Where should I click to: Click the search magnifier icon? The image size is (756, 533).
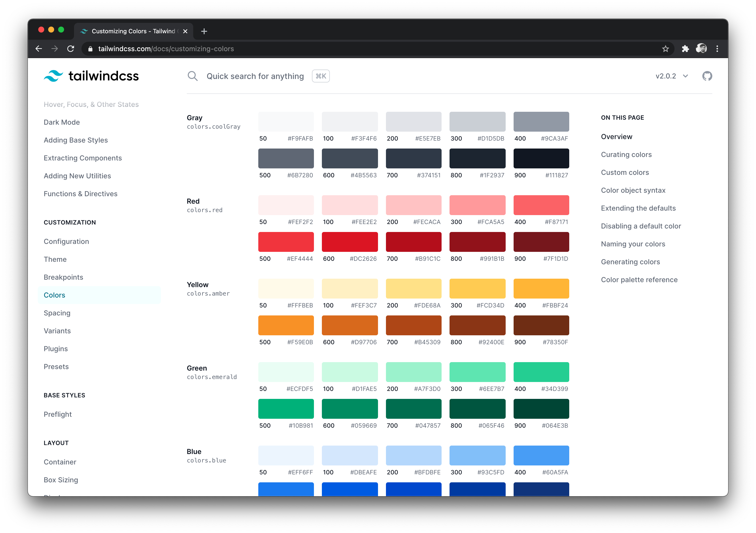193,76
